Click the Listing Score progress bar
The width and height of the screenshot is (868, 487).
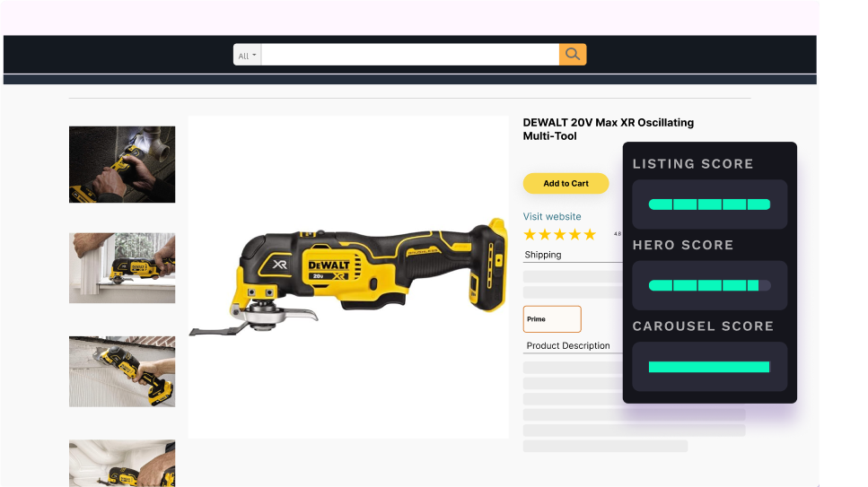[709, 204]
